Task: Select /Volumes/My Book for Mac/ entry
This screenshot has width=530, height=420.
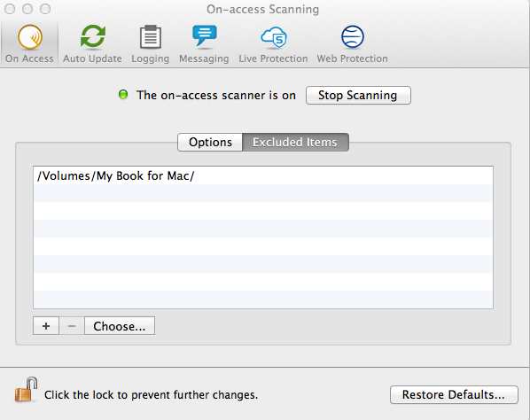Action: click(263, 175)
